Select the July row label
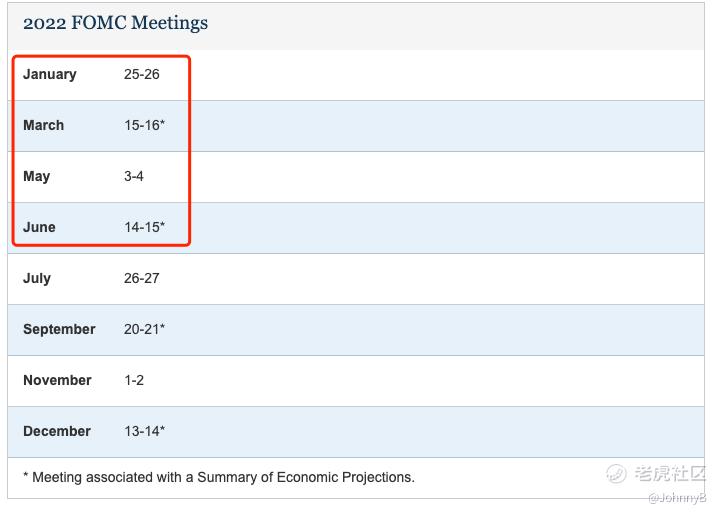This screenshot has width=720, height=514. [37, 278]
